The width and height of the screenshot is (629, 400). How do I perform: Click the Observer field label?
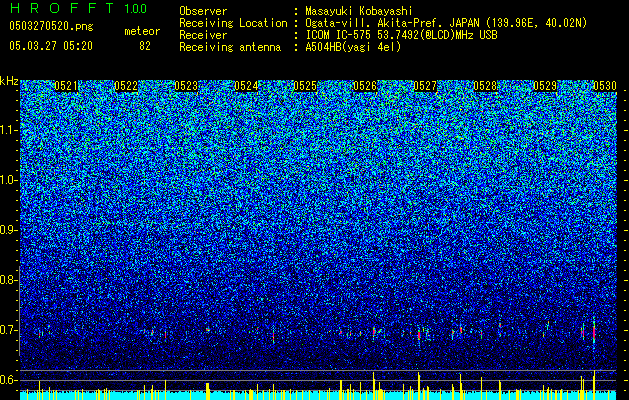(203, 12)
